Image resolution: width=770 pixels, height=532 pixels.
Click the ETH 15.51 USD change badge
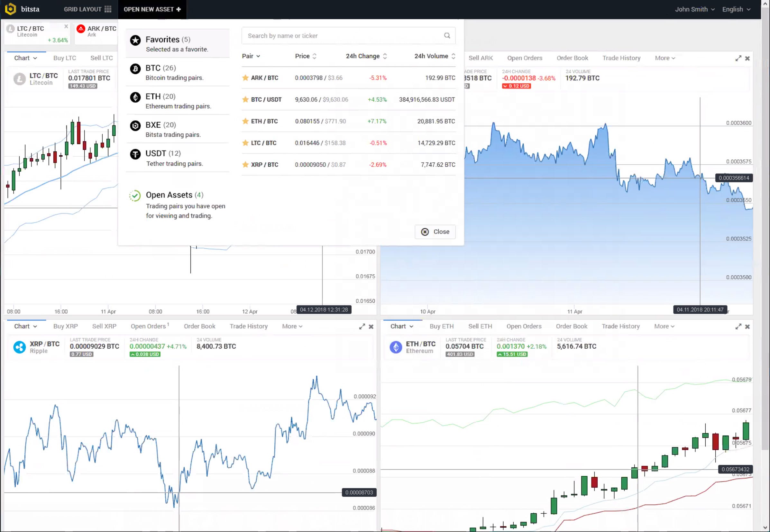coord(512,354)
